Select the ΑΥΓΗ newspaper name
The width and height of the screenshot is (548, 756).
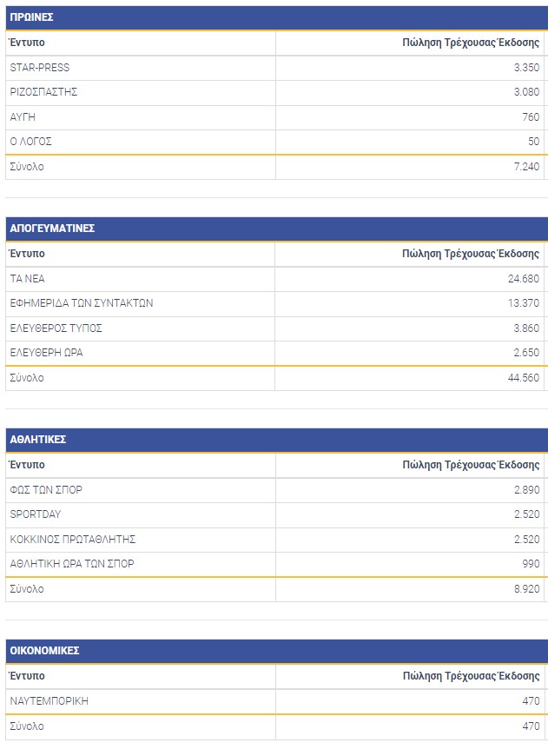[23, 116]
